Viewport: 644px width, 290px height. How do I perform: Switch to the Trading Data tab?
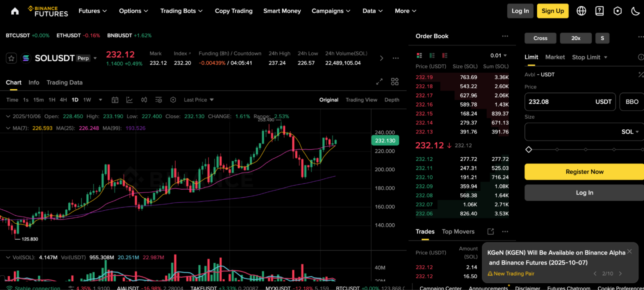point(65,83)
